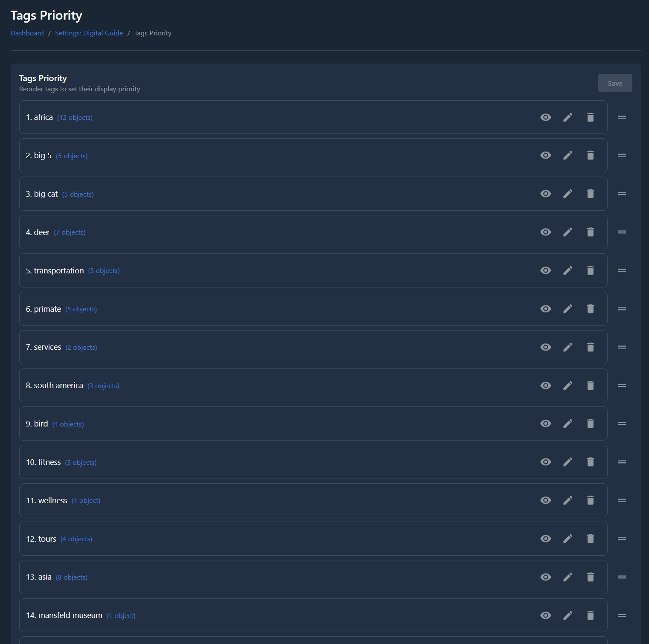Open the 8 objects link for asia
The width and height of the screenshot is (649, 644).
[x=72, y=577]
